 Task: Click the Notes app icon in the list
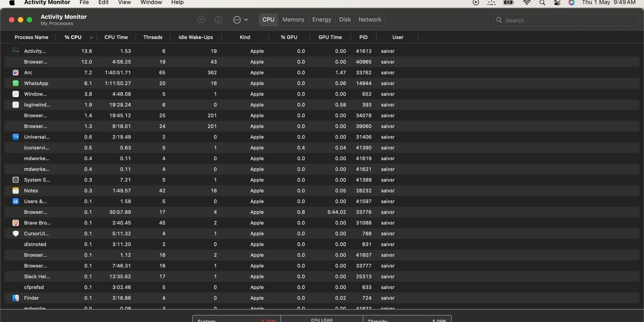[x=16, y=191]
